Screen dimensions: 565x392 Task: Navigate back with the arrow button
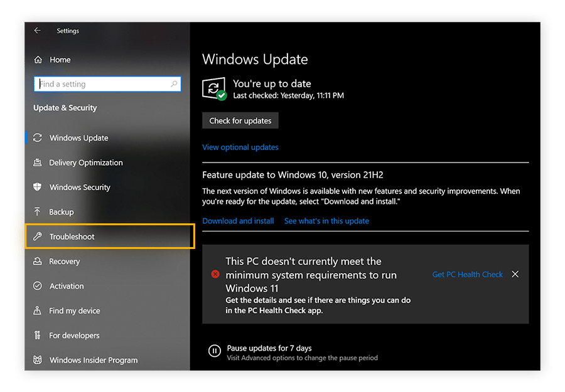[37, 30]
